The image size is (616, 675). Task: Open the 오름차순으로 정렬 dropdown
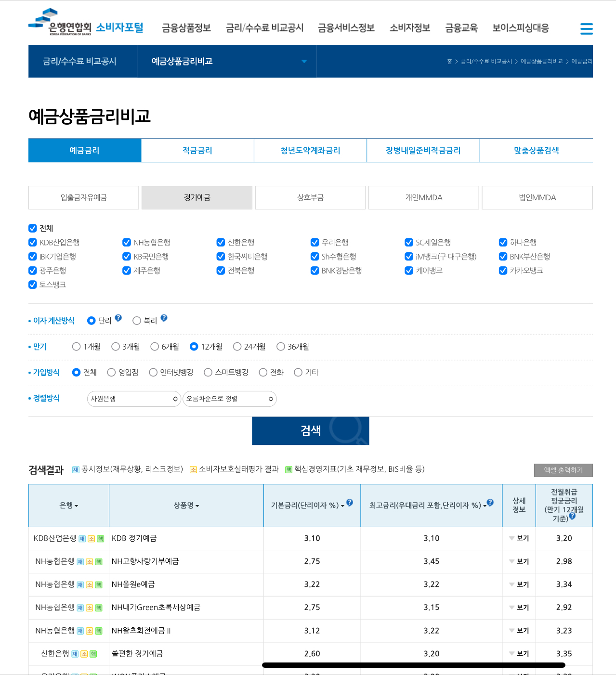point(230,399)
